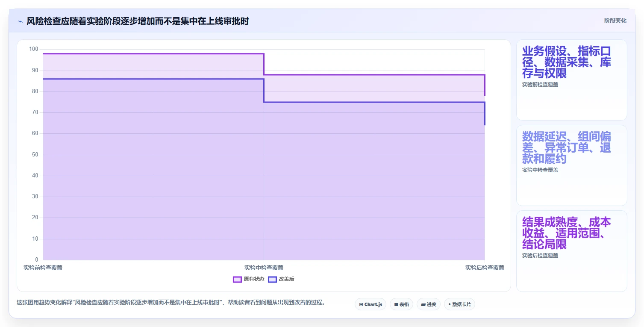Click the 表格 tag pill

401,304
